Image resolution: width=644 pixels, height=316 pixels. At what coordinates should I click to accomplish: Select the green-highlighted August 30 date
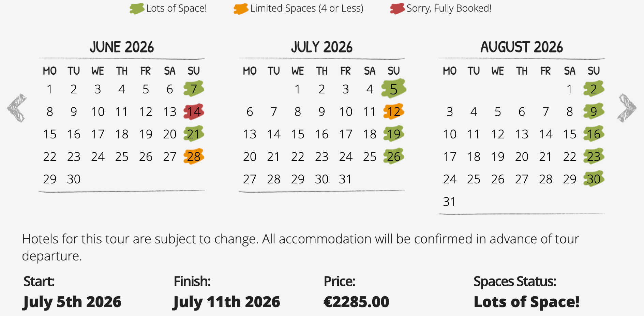[594, 179]
